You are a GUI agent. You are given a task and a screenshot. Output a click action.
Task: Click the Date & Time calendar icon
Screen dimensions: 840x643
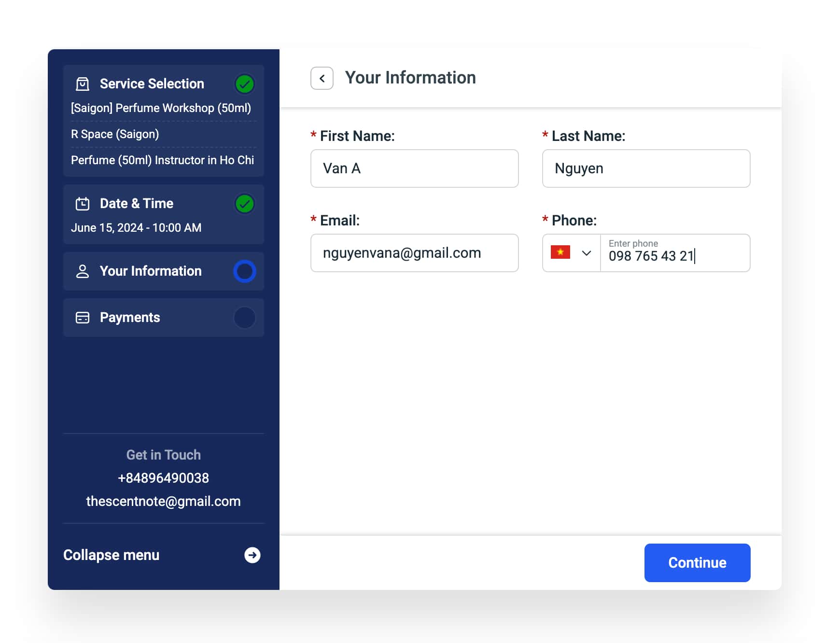pyautogui.click(x=83, y=204)
